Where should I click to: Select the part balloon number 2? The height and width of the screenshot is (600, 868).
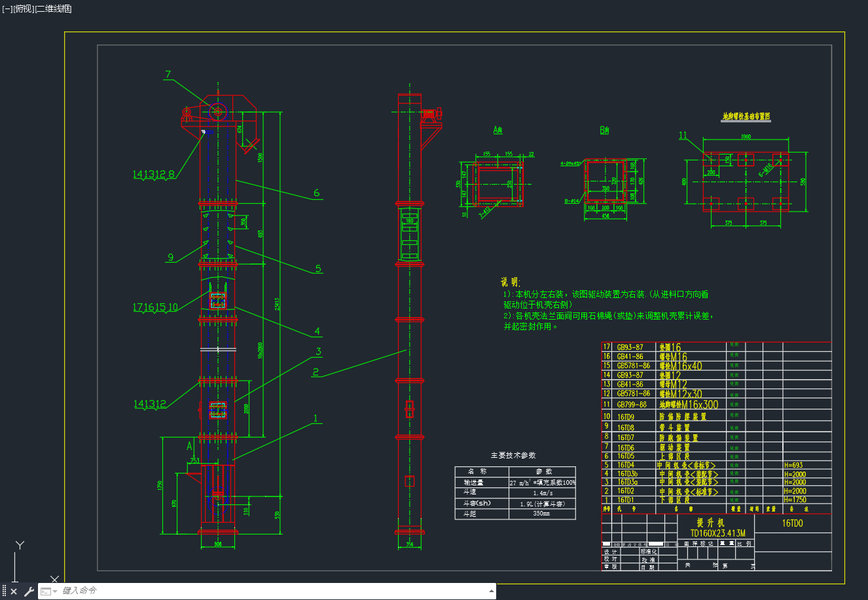tap(316, 372)
